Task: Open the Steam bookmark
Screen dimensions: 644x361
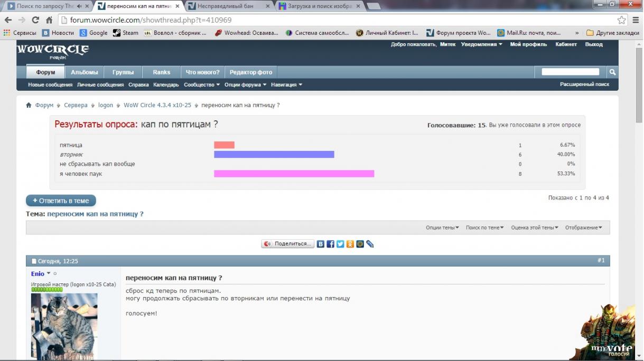Action: click(x=125, y=33)
